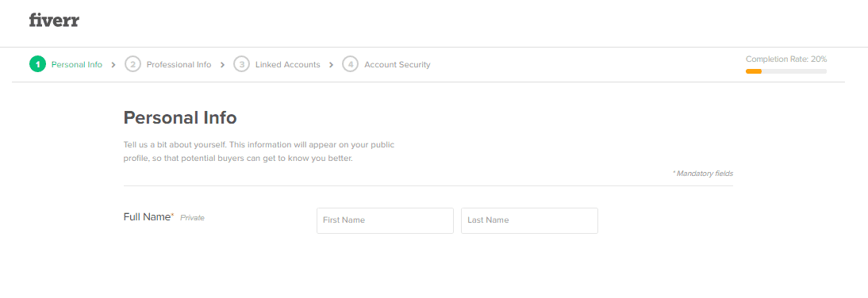Focus the Last Name input field

[530, 220]
